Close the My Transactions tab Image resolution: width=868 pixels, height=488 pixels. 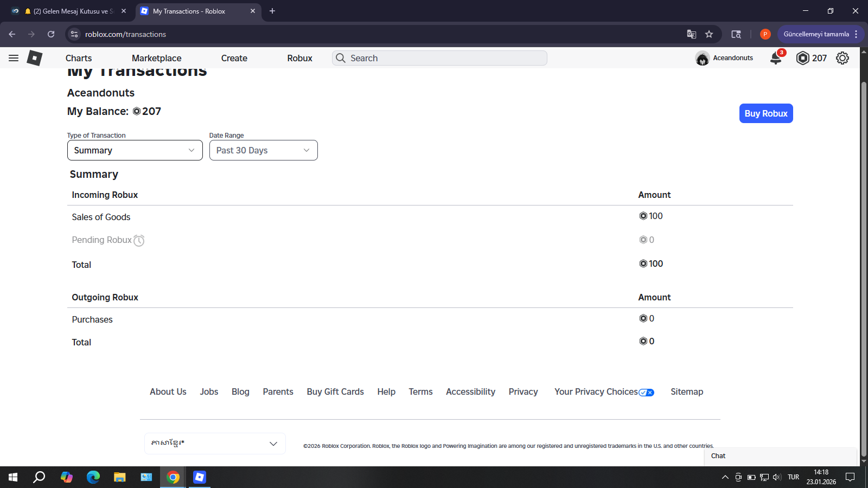click(x=253, y=11)
